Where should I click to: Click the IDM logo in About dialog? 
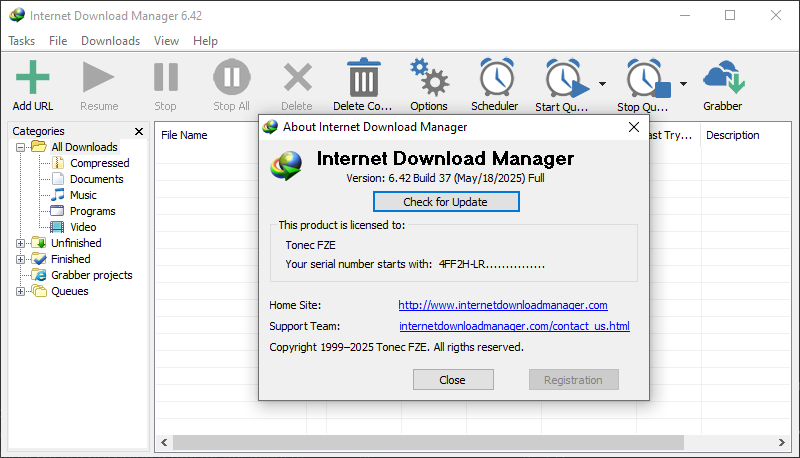(x=286, y=165)
